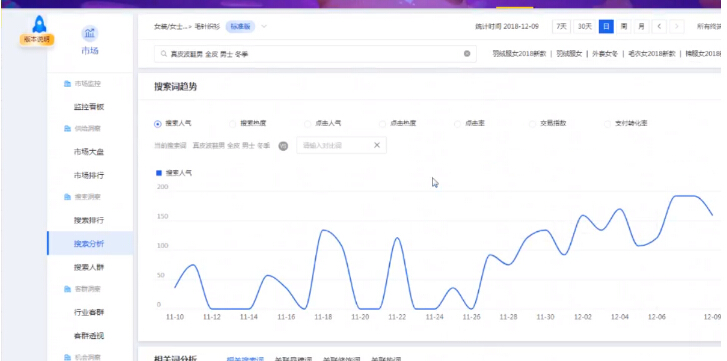The image size is (727, 361).
Task: Switch time range to 30天
Action: pyautogui.click(x=585, y=26)
